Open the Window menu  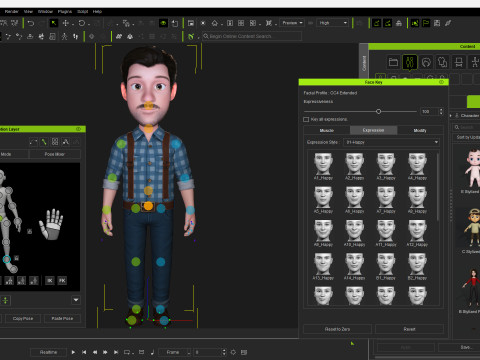45,11
